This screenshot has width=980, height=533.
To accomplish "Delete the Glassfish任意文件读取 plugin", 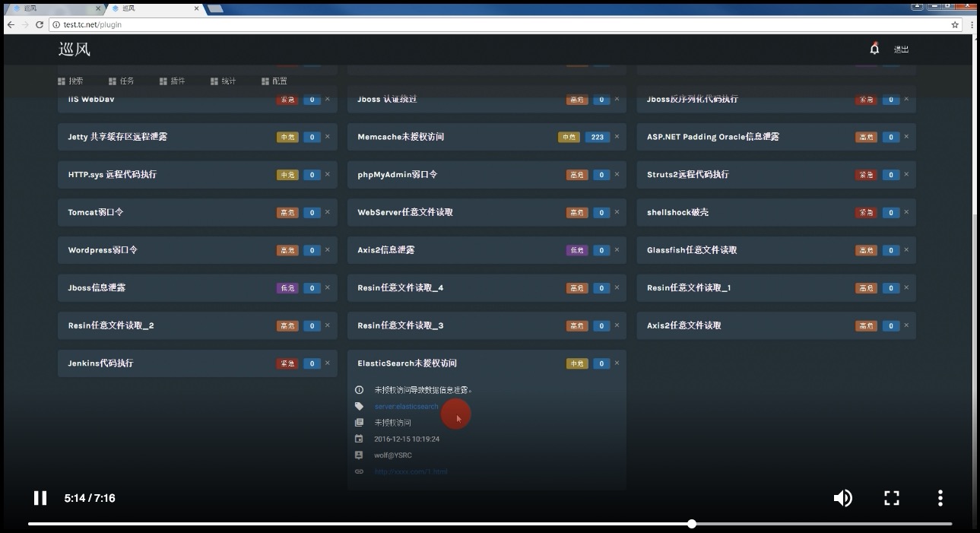I will 906,250.
